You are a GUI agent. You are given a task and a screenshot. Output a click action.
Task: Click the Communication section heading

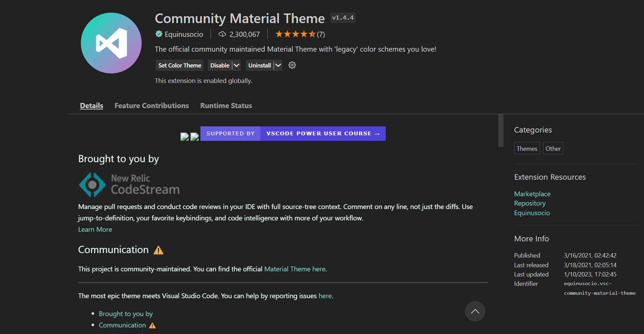(113, 250)
